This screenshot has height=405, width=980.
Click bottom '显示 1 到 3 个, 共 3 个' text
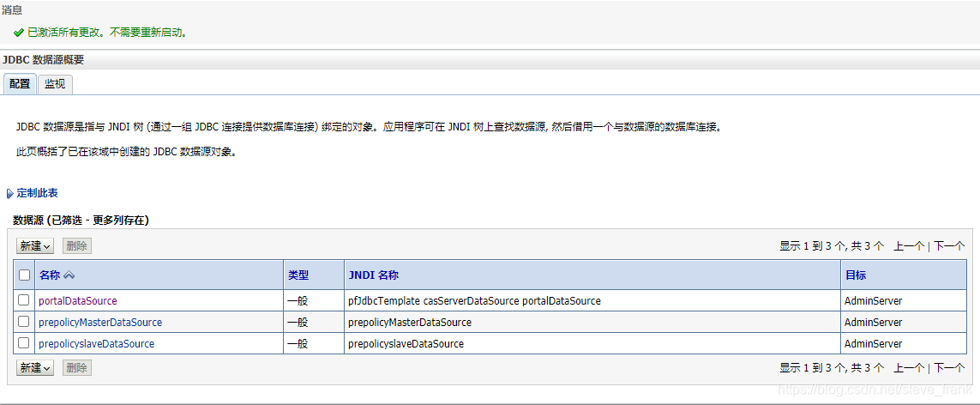832,367
